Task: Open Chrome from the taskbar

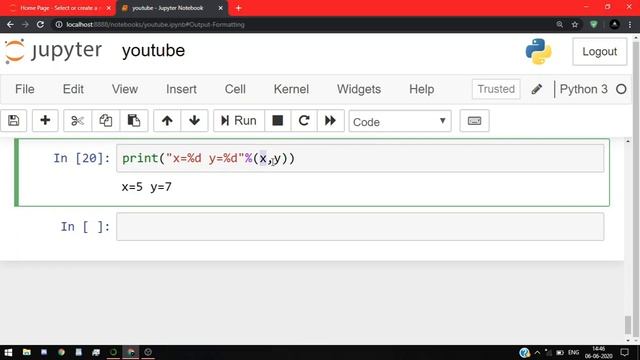Action: [61, 352]
